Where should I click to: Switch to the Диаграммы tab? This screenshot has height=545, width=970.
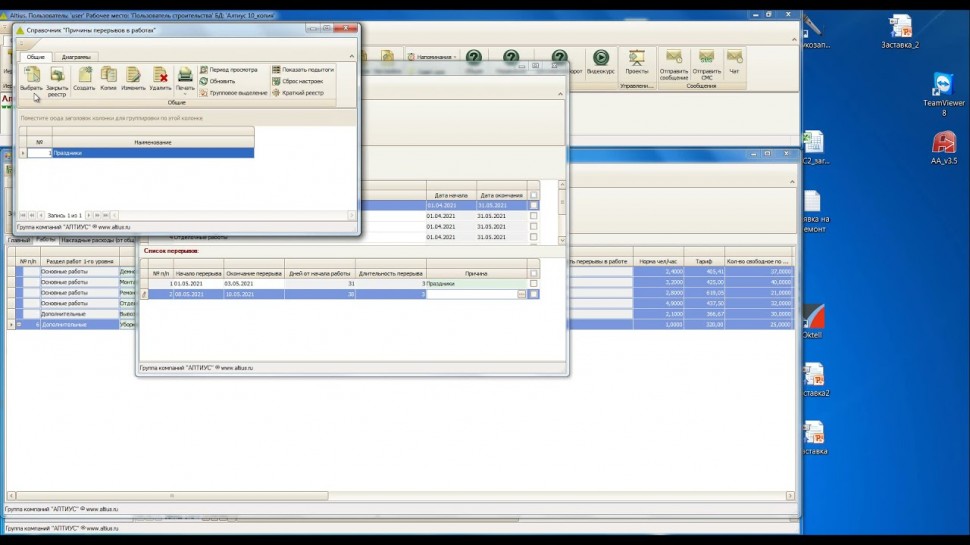point(75,57)
